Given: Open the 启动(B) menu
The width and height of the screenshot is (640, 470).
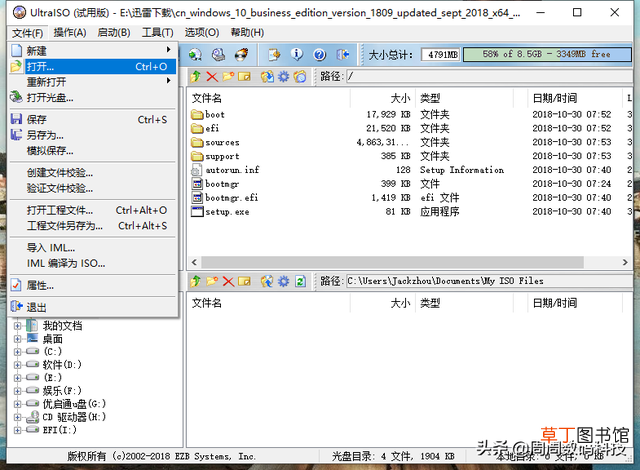Looking at the screenshot, I should pos(114,32).
